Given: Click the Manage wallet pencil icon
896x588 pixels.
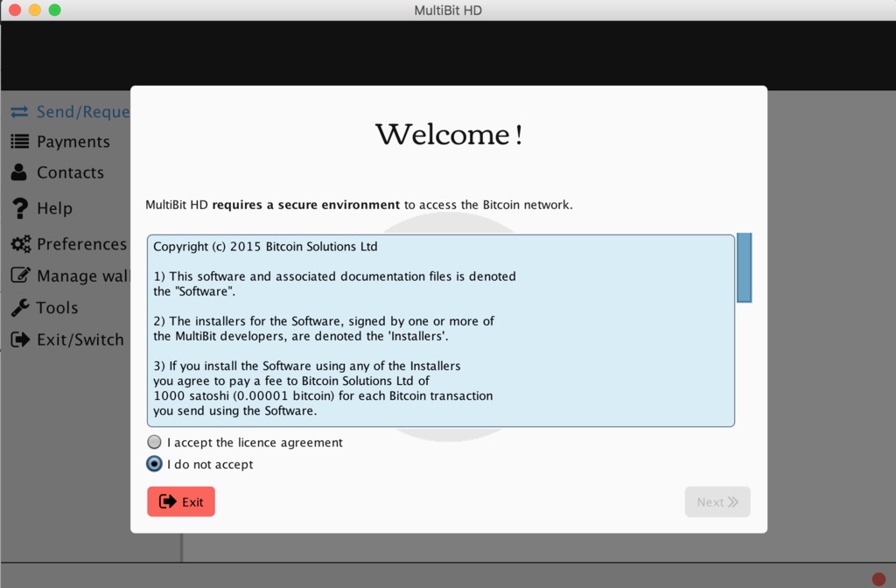Looking at the screenshot, I should tap(20, 275).
